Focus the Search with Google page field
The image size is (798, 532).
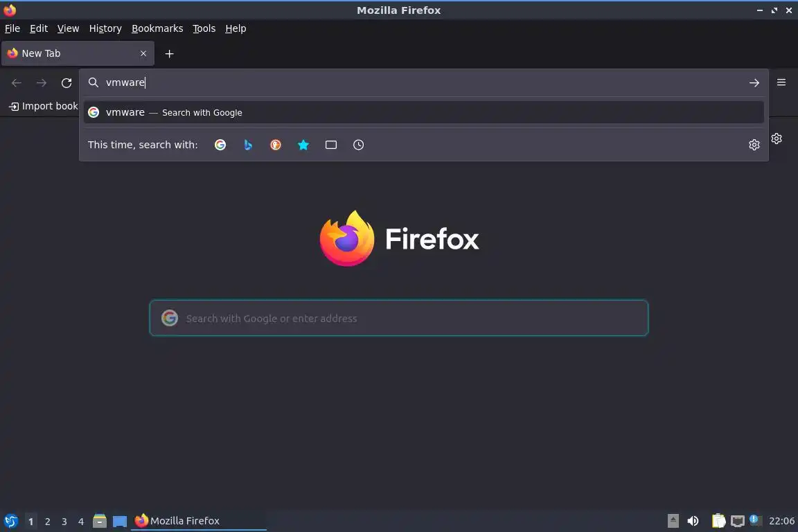tap(399, 318)
